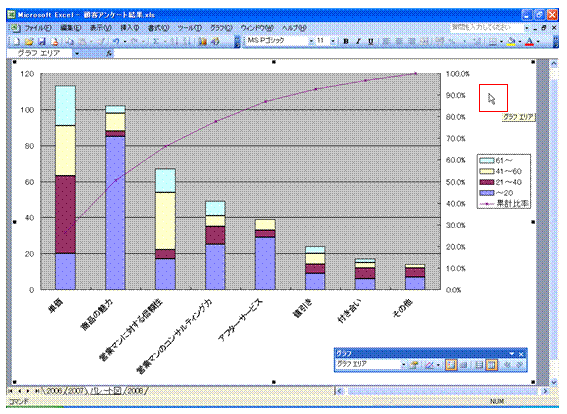
Task: Toggle Underline formatting
Action: pyautogui.click(x=371, y=41)
